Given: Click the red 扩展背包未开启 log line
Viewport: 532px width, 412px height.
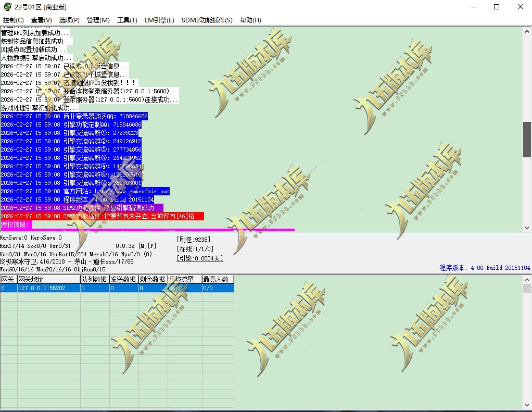Looking at the screenshot, I should pos(102,216).
